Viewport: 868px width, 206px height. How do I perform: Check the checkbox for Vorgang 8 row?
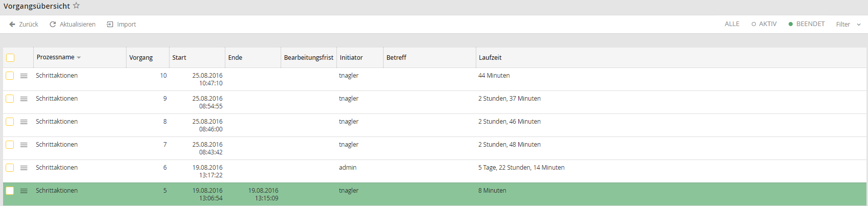[10, 122]
